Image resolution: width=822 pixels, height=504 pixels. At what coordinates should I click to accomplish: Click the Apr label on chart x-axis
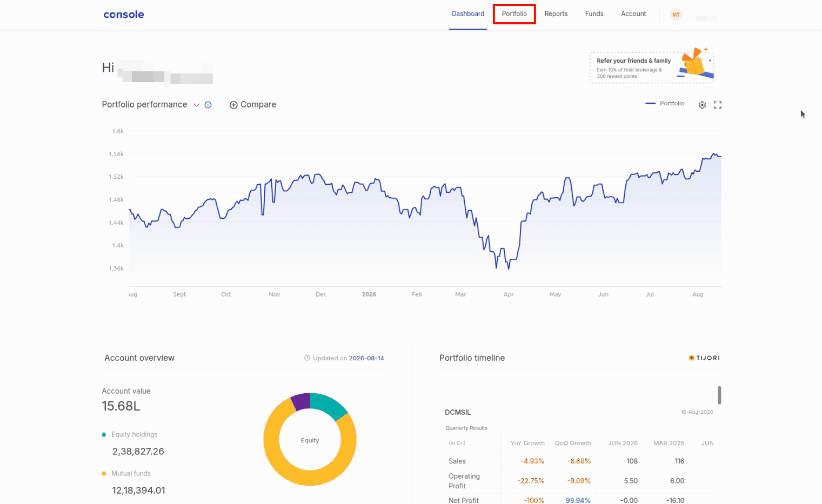[x=509, y=294]
